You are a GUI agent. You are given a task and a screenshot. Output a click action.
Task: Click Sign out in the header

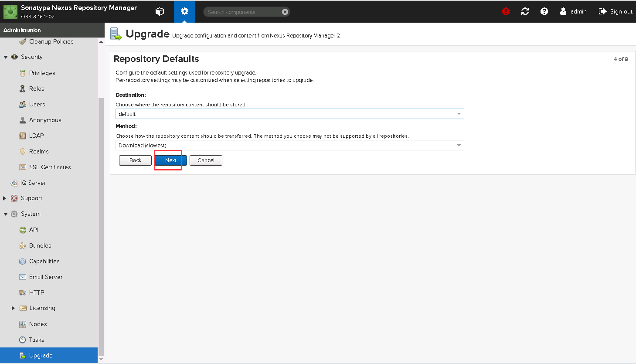(x=616, y=12)
